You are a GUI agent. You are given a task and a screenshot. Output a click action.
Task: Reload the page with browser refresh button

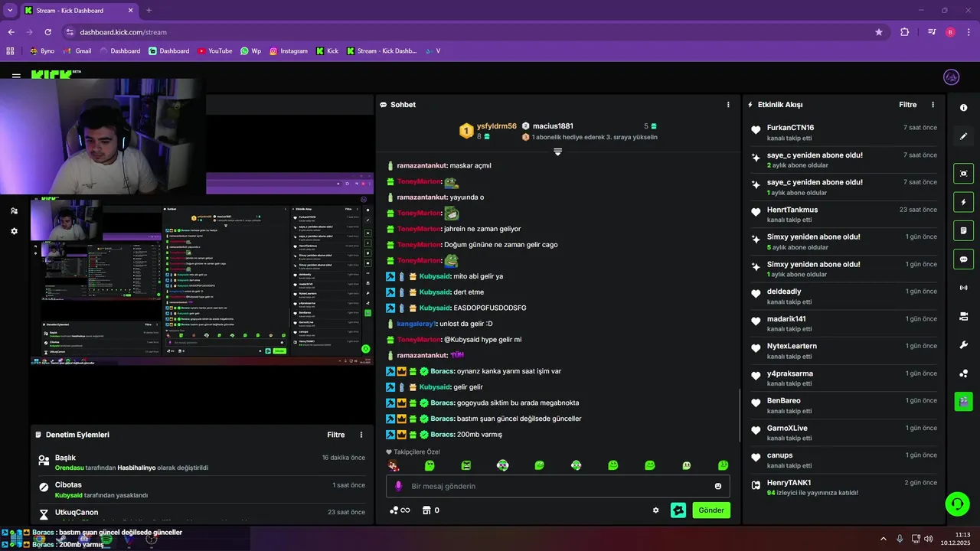[x=47, y=32]
